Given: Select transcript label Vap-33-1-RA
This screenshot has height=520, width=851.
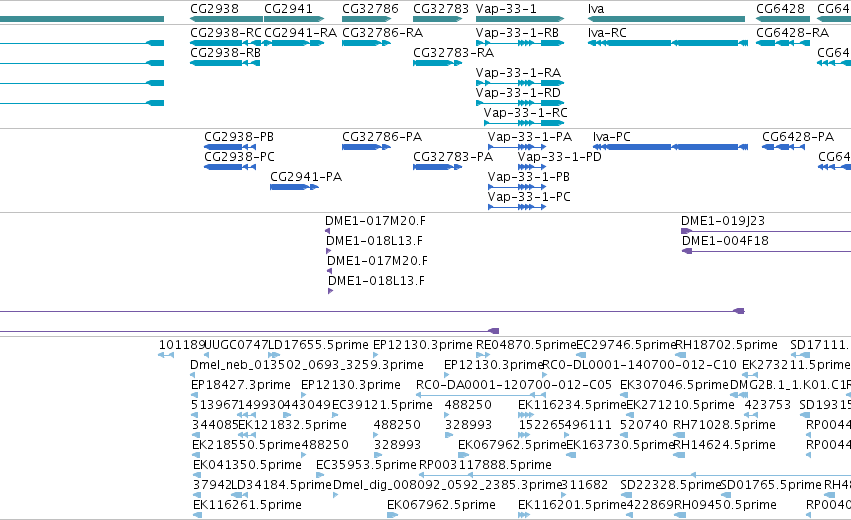Looking at the screenshot, I should (x=518, y=73).
